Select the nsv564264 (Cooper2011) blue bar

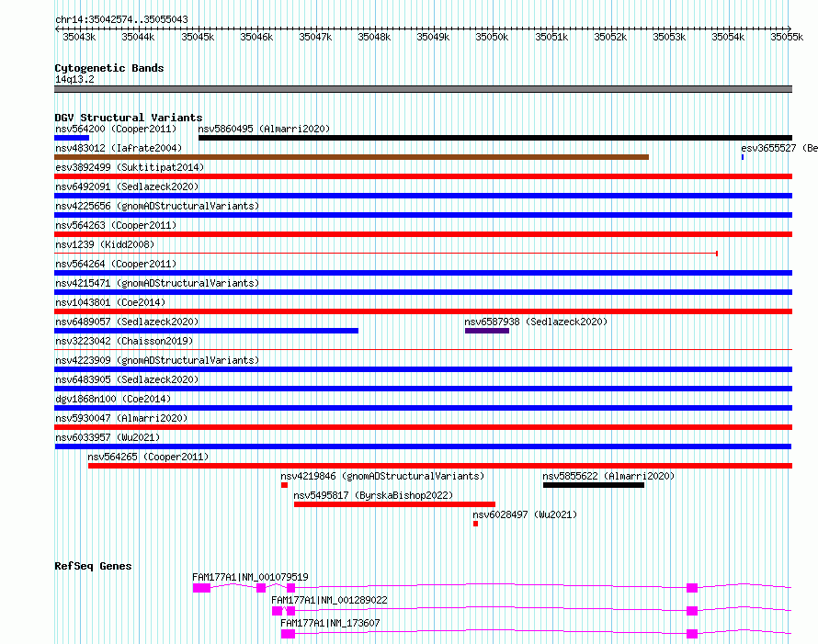coord(423,273)
